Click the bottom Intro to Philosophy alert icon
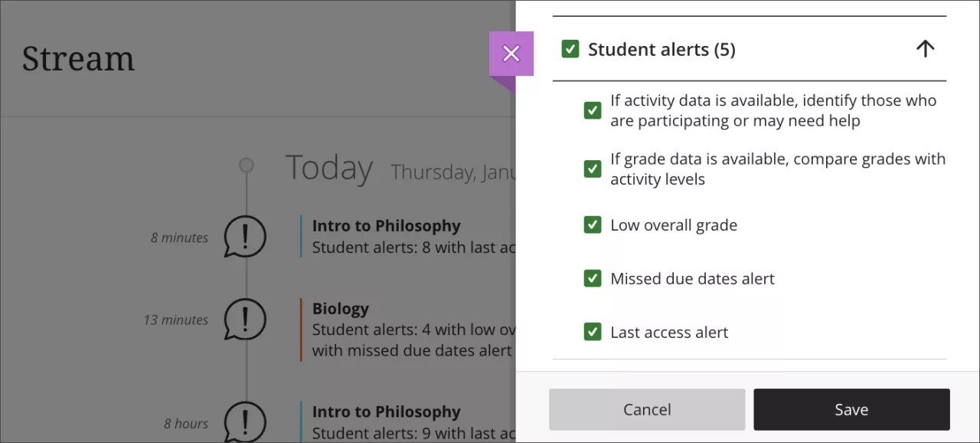Screen dimensions: 980x443 click(244, 423)
